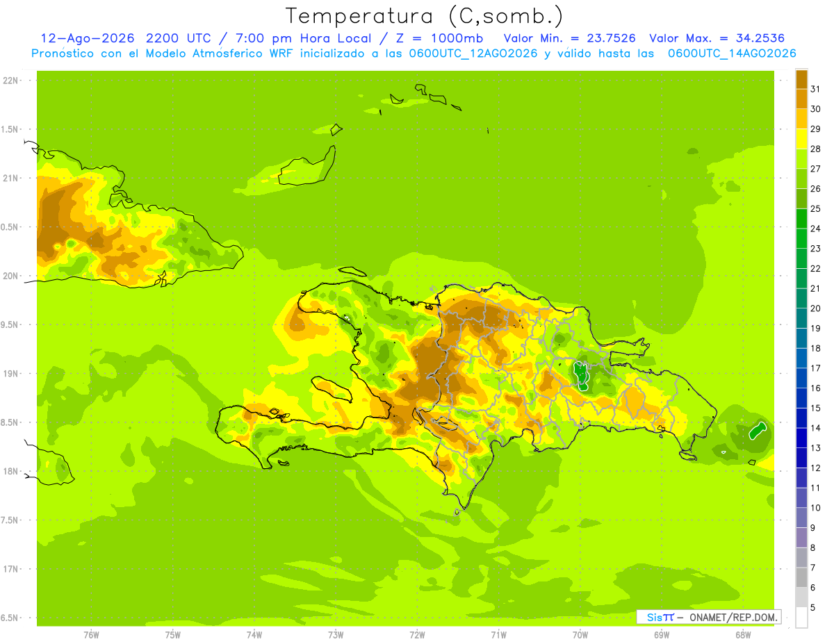Click the SisTT - ONAMET/REP.DOM. logo box
Image resolution: width=834 pixels, height=644 pixels.
(709, 617)
